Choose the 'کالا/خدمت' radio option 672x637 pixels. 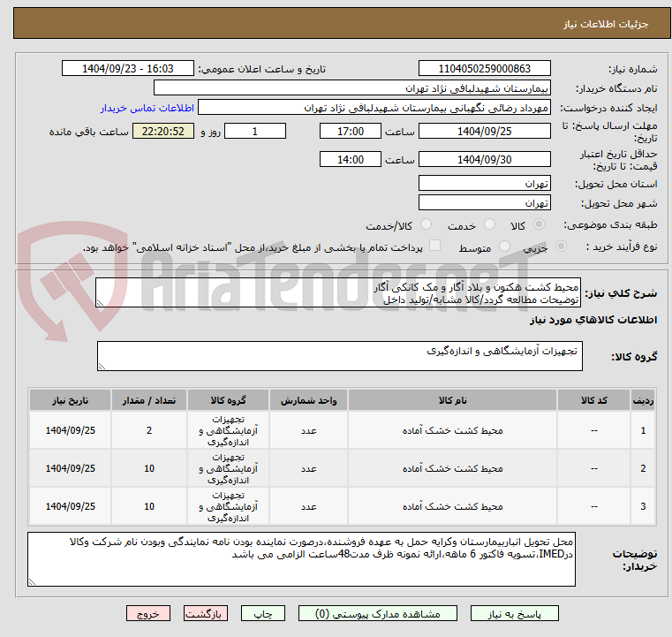coord(427,225)
